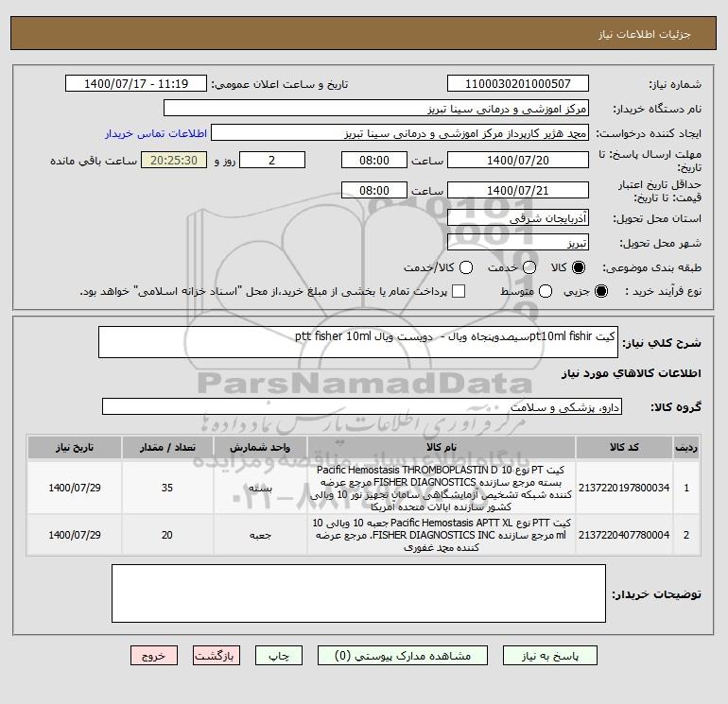Click the نام کالا column header
Viewport: 728px width, 704px height.
point(442,447)
